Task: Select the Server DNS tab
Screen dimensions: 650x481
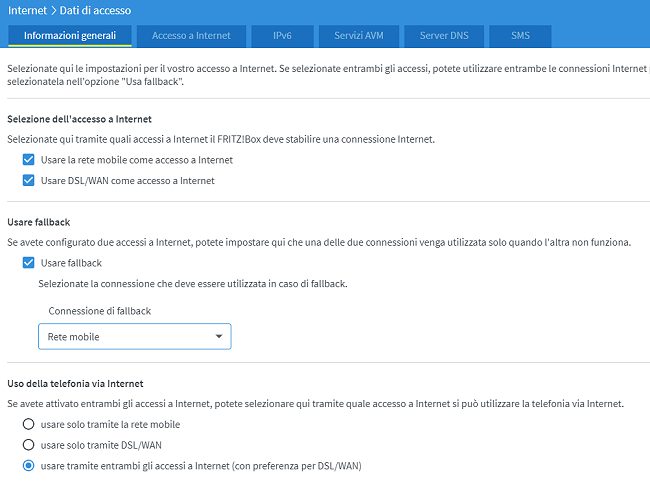Action: [444, 36]
